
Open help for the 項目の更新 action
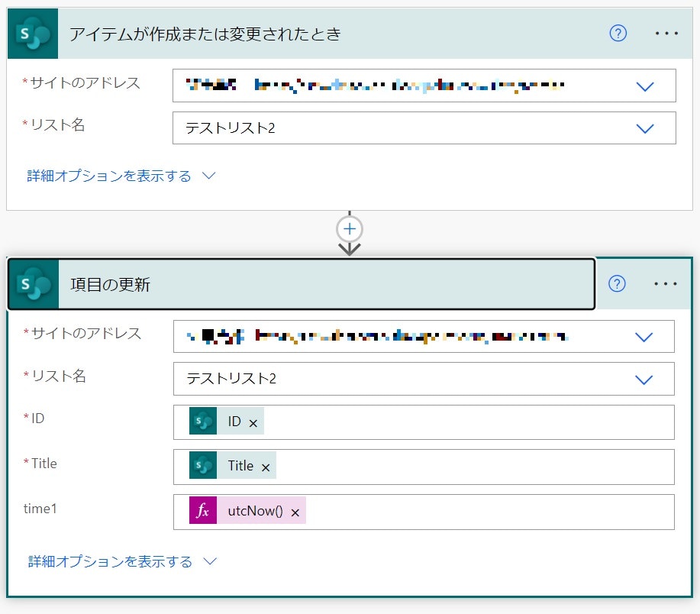[617, 283]
